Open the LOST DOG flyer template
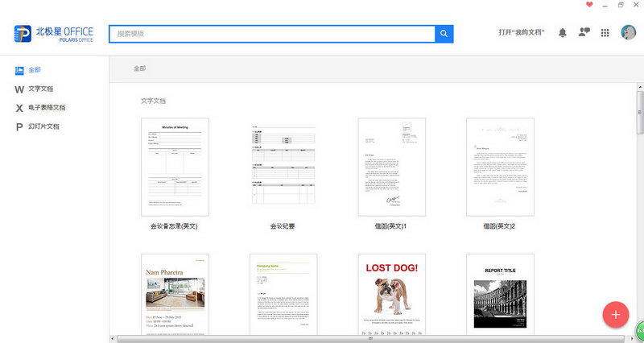644x343 pixels. click(x=392, y=295)
